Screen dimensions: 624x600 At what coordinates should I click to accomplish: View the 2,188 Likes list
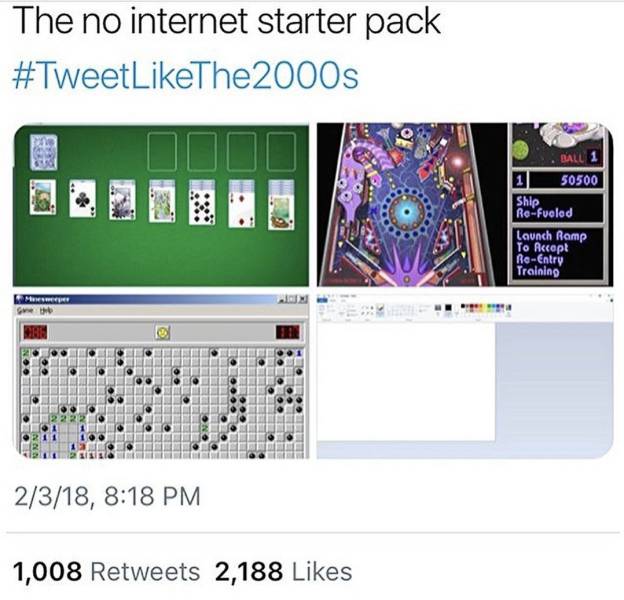pos(283,571)
